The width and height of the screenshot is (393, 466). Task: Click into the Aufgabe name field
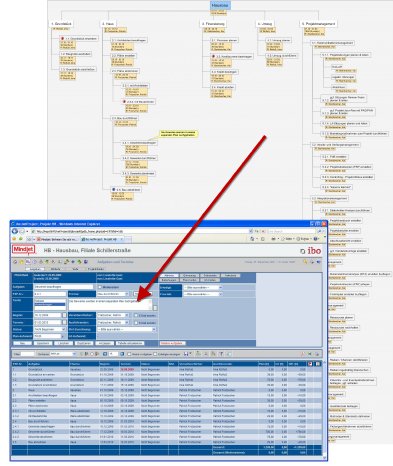click(x=63, y=287)
